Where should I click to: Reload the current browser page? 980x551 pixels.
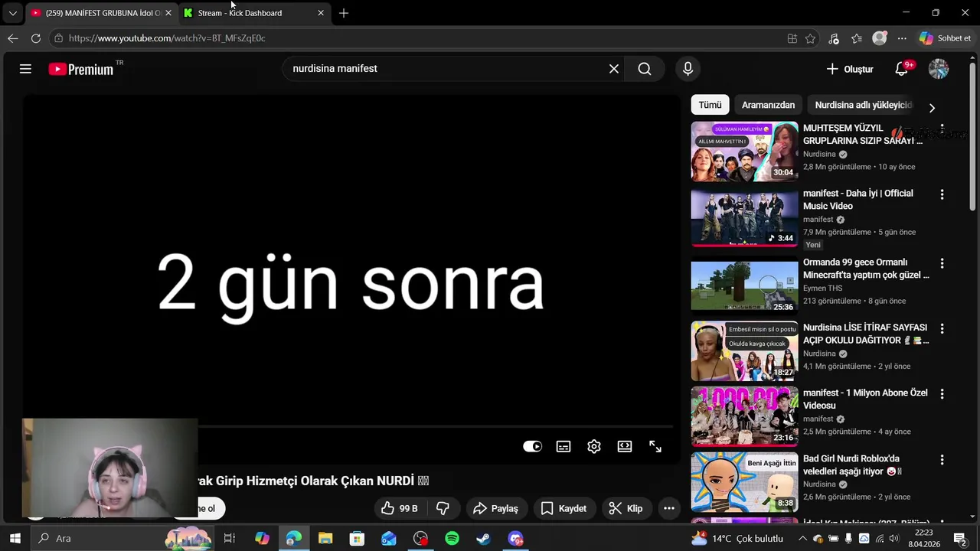(36, 38)
